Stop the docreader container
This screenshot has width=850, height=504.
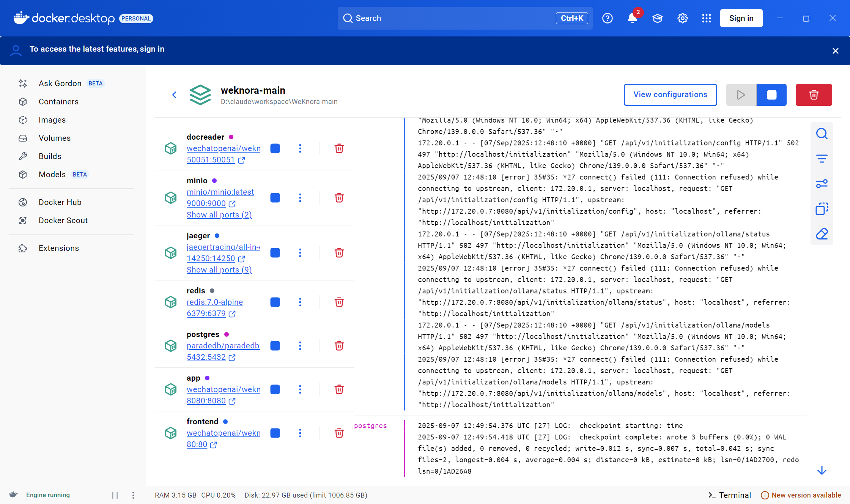[275, 148]
